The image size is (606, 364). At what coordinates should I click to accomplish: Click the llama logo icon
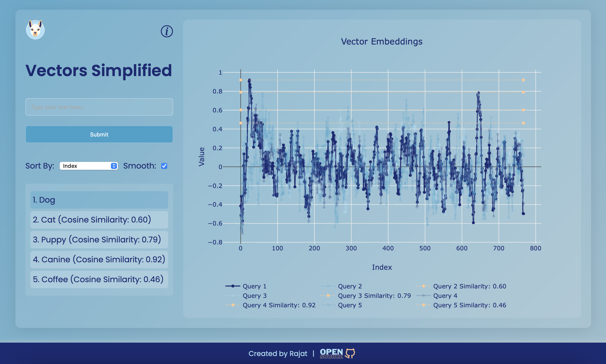tap(35, 30)
